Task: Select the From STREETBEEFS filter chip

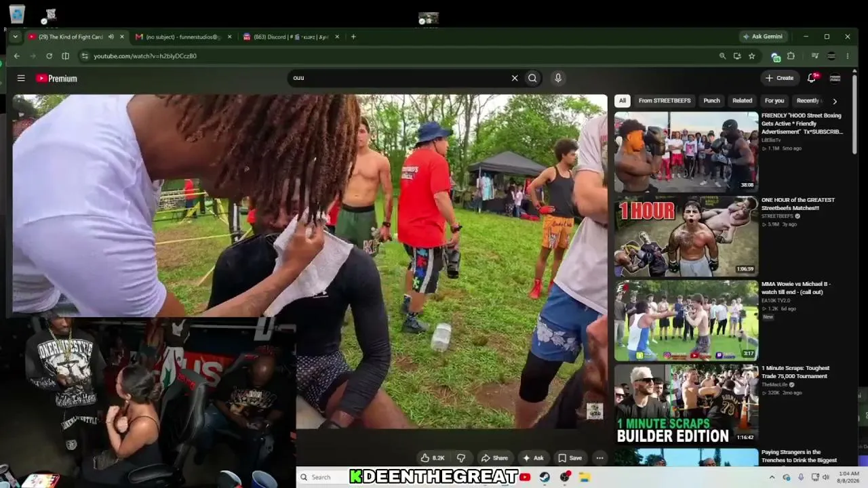Action: 665,101
